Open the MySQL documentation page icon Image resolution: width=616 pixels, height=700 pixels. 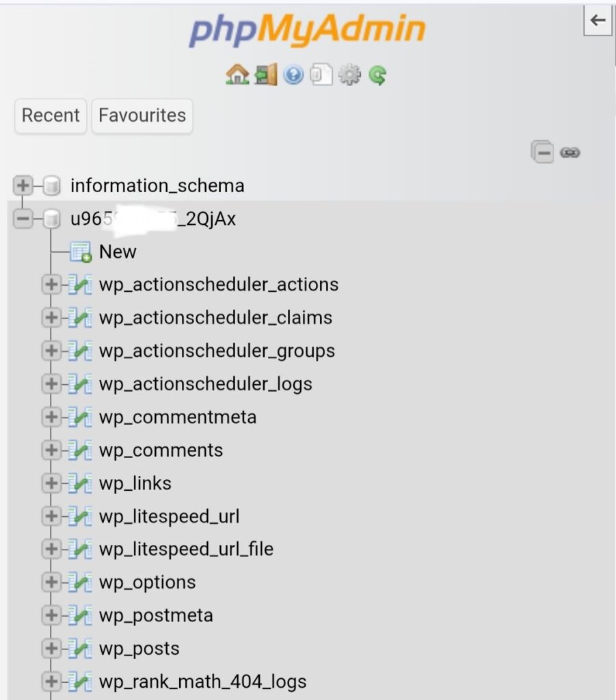tap(321, 75)
